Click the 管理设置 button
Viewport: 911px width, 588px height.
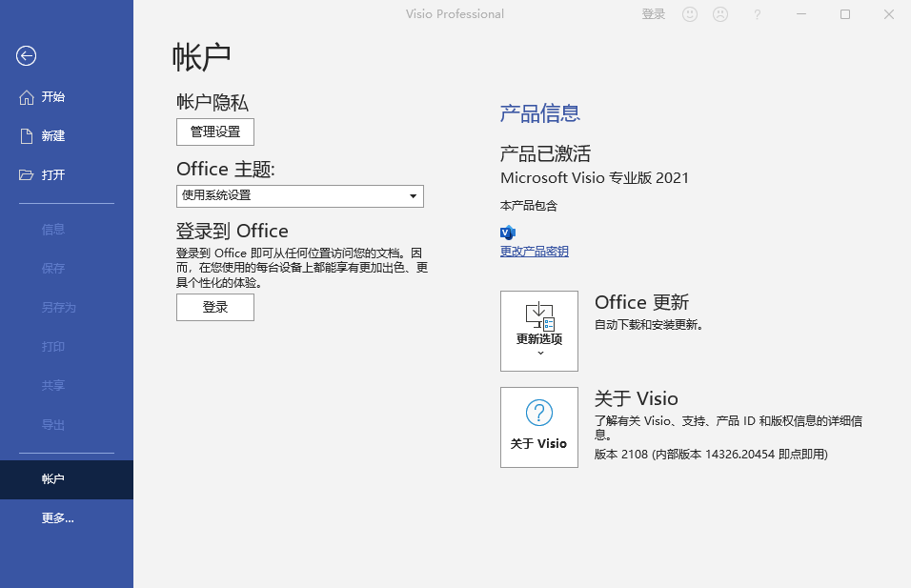pos(215,132)
